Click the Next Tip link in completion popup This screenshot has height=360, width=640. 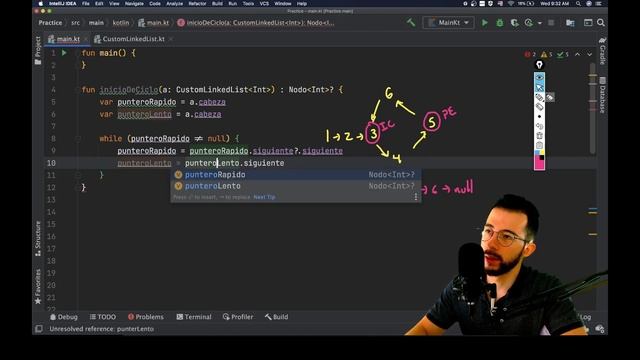pos(264,197)
